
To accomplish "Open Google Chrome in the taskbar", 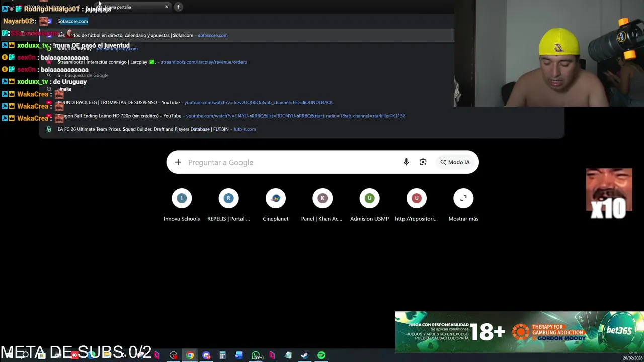I will (190, 355).
